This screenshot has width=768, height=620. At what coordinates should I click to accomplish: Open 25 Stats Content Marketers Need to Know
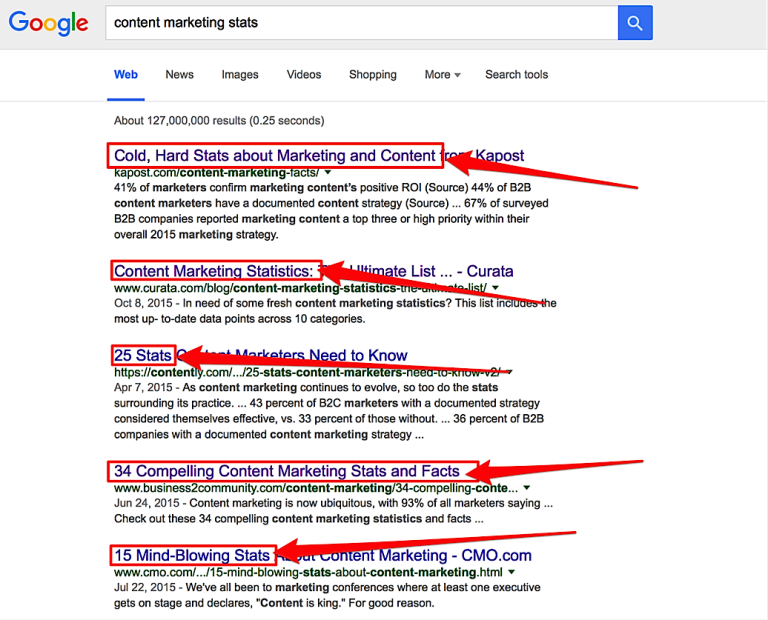coord(261,355)
